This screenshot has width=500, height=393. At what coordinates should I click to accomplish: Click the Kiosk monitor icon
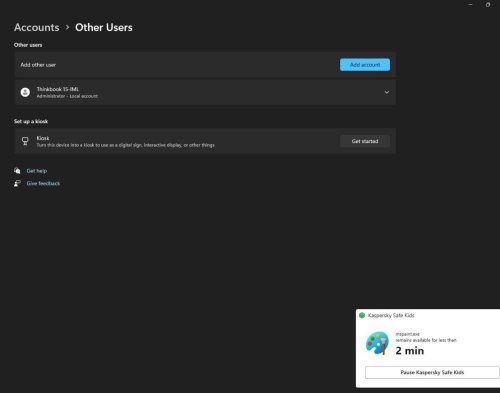click(25, 141)
